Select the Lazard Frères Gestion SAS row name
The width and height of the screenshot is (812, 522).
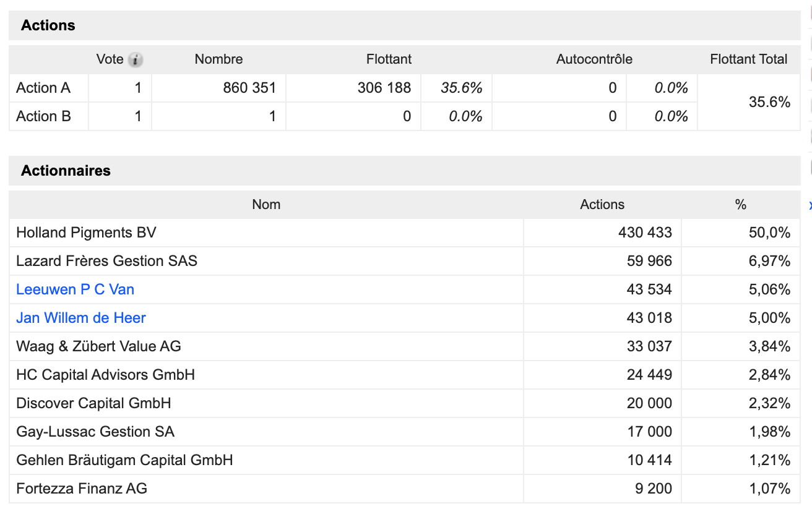(x=106, y=261)
